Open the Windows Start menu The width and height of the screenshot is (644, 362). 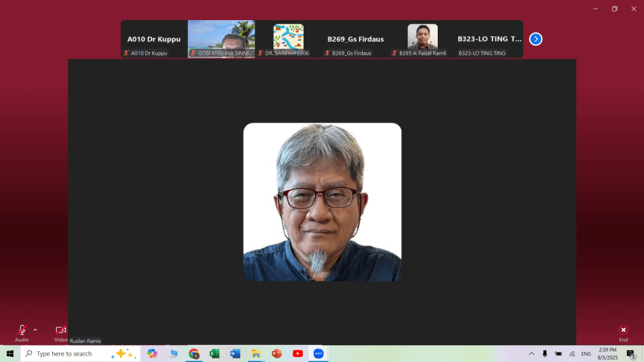(x=10, y=354)
